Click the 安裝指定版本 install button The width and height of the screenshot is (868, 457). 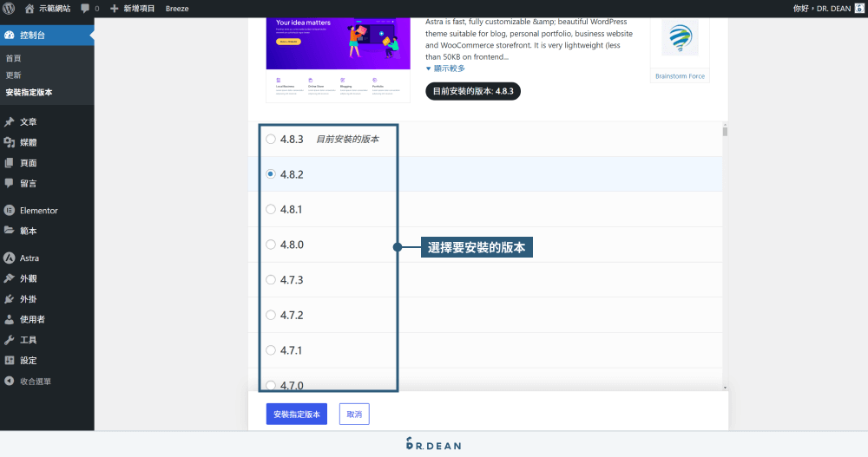297,414
